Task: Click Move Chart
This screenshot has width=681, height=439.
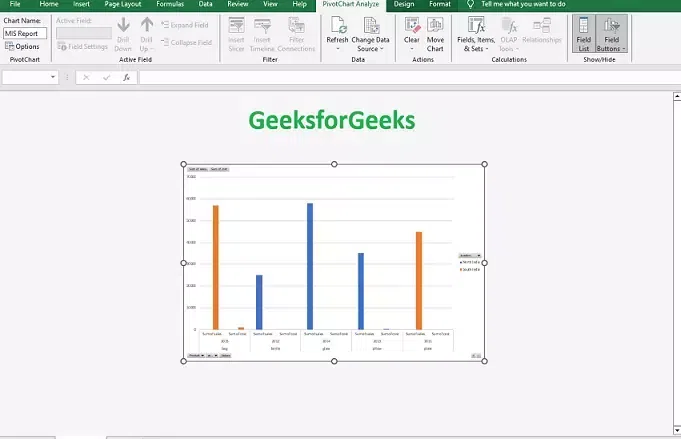Action: [x=435, y=35]
